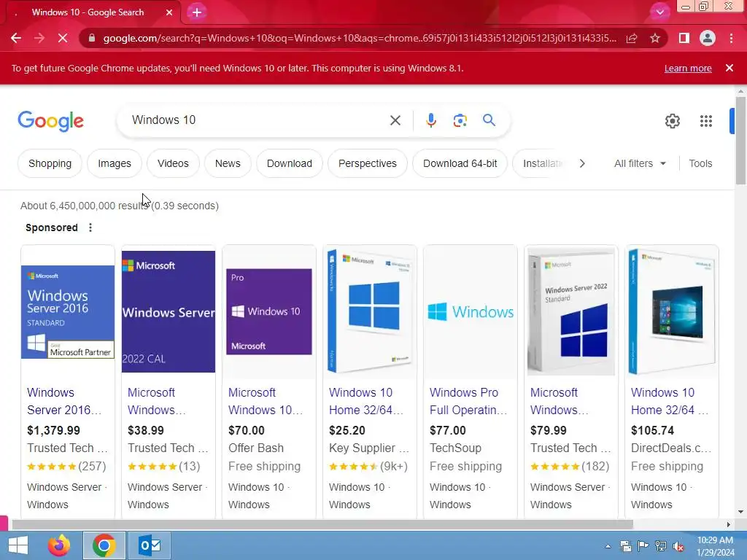Open the Chrome profile avatar
747x560 pixels.
(x=708, y=38)
